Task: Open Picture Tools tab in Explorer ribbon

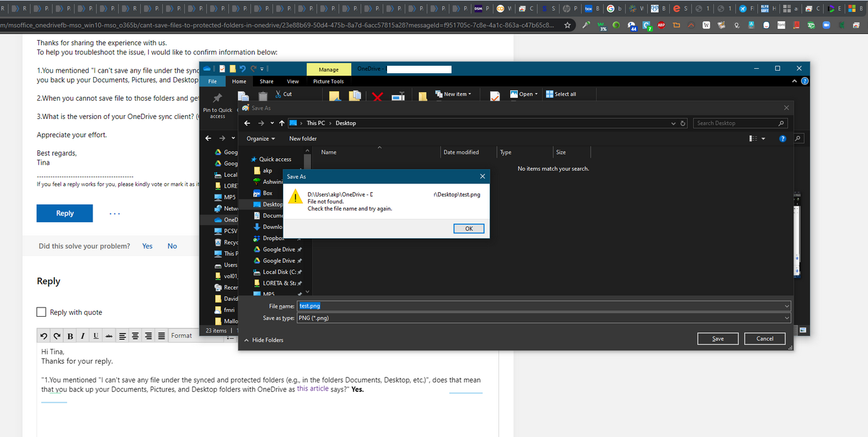Action: (x=328, y=81)
